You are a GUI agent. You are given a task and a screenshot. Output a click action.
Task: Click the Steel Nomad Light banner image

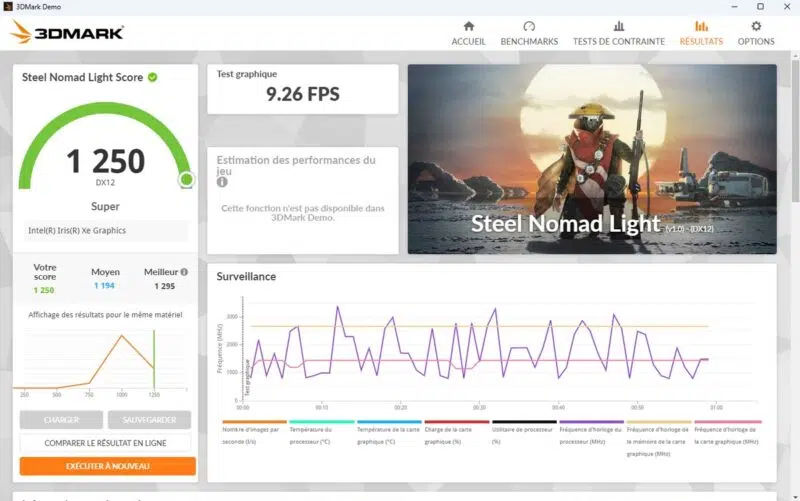tap(592, 159)
